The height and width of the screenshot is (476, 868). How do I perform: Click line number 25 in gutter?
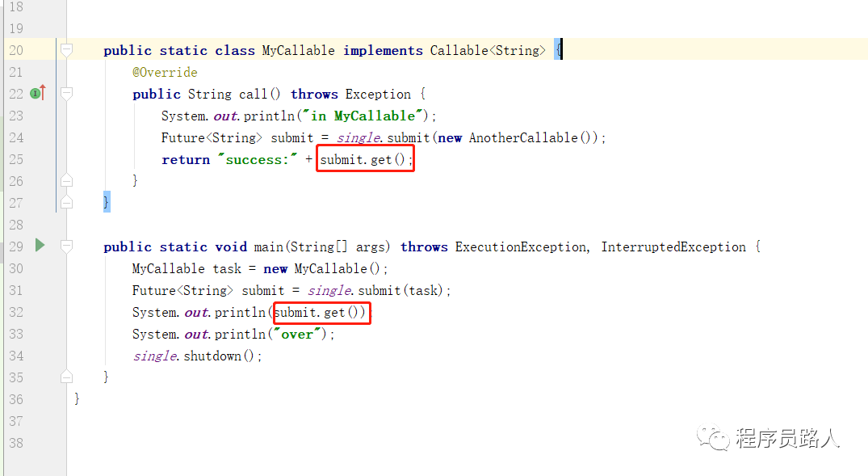coord(16,159)
